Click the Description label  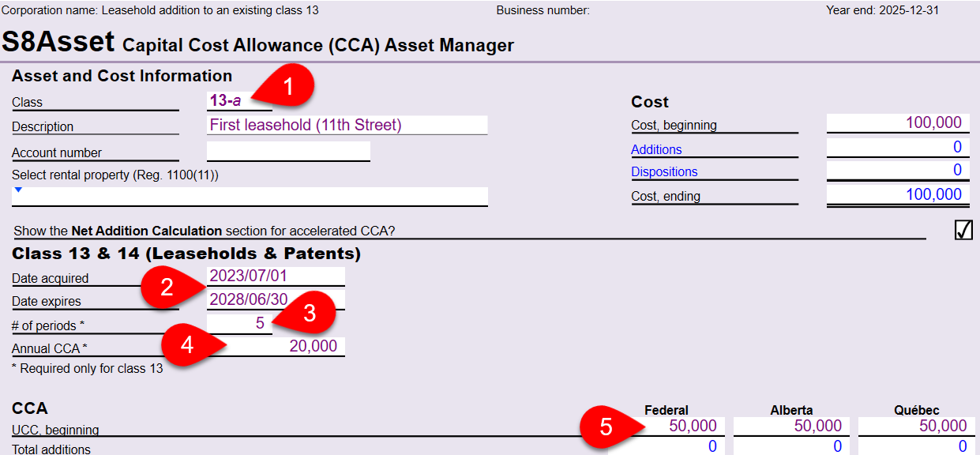(x=43, y=126)
